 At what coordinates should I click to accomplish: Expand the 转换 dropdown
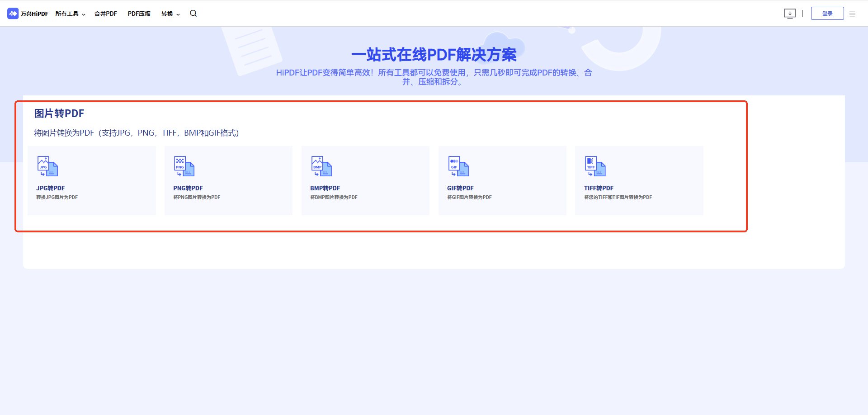click(170, 14)
